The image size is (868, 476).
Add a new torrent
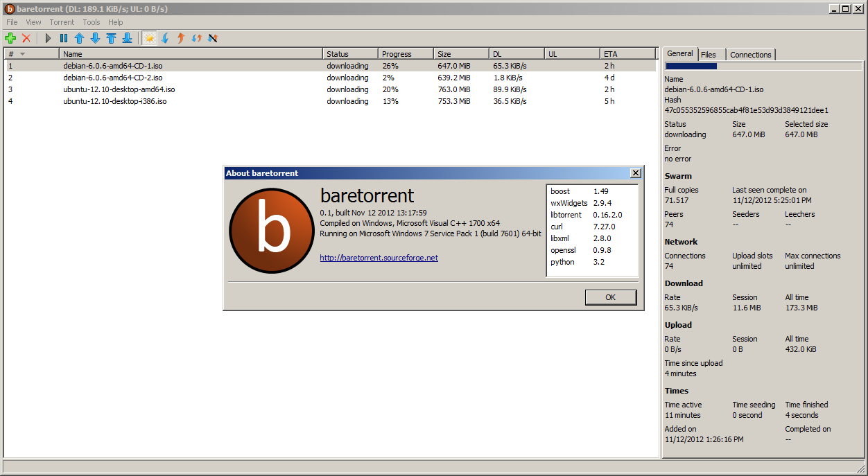[10, 38]
